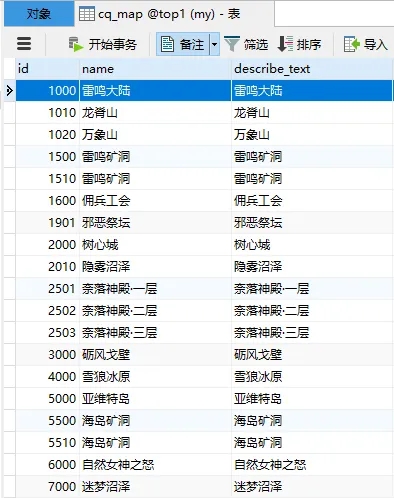Select name cell 奈落神殿·三层
The image size is (394, 498).
coord(155,333)
